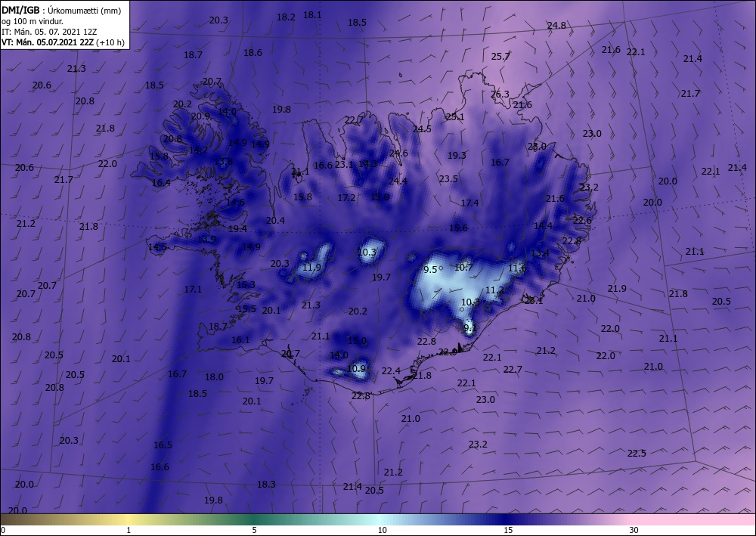Image resolution: width=756 pixels, height=536 pixels.
Task: Select the 17.1 value on the map
Action: [193, 290]
